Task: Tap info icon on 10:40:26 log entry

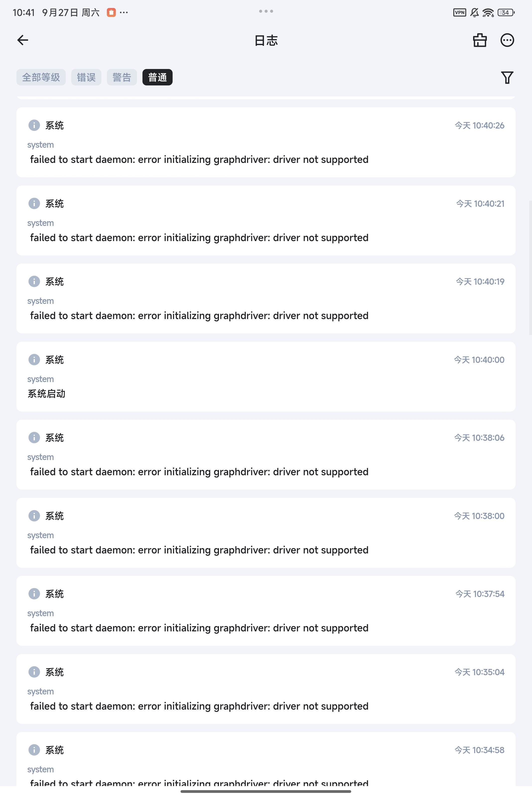Action: (34, 125)
